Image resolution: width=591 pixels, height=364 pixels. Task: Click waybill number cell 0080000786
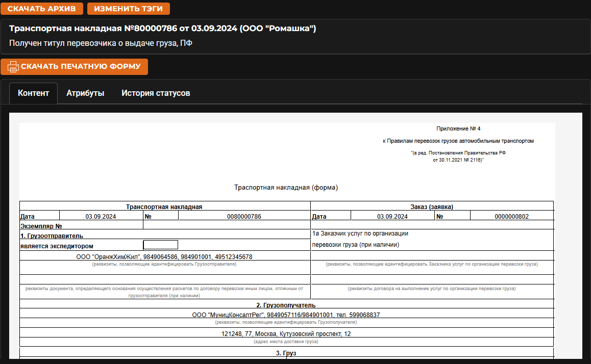[x=244, y=217]
